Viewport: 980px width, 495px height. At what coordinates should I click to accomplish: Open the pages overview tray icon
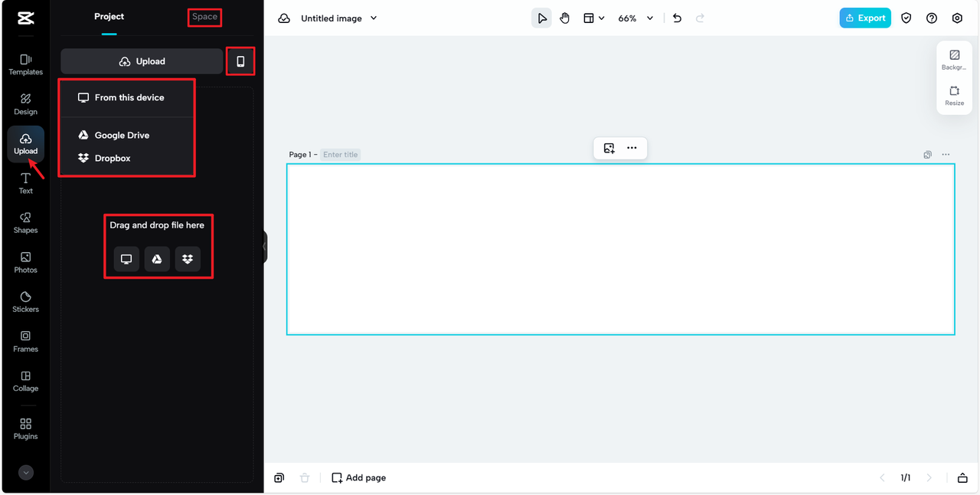click(962, 477)
